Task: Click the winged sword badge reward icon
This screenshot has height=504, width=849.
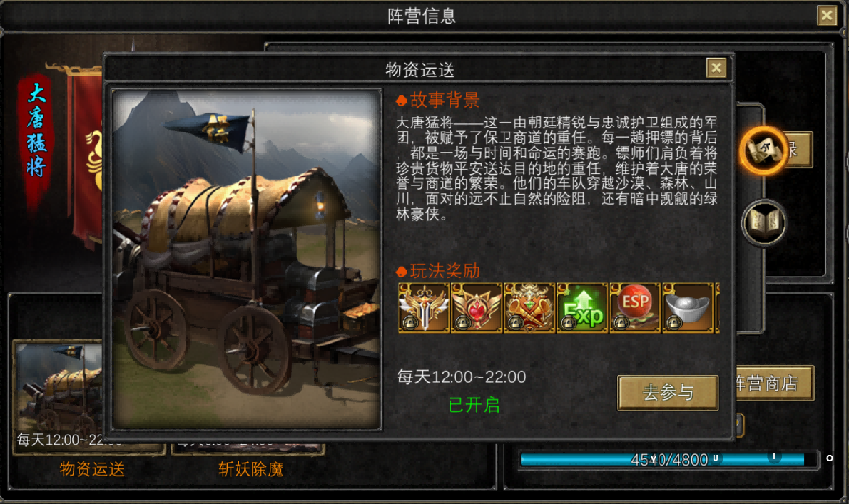Action: coord(424,308)
